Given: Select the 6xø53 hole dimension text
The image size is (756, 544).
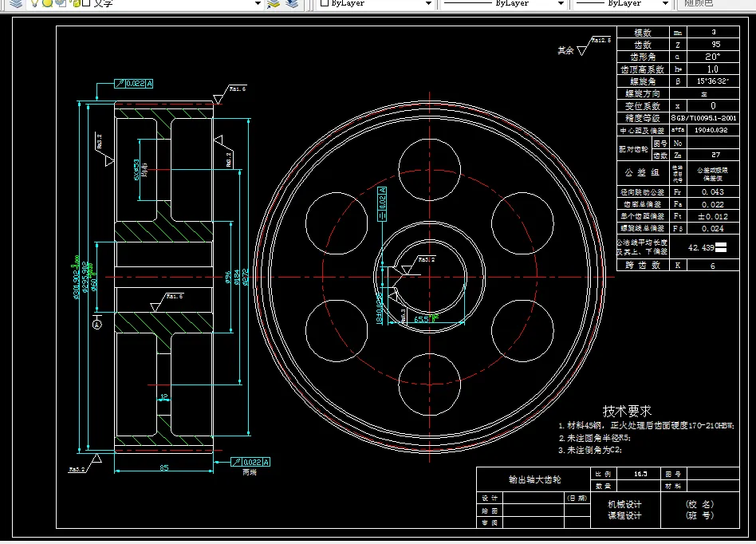Looking at the screenshot, I should (x=136, y=169).
